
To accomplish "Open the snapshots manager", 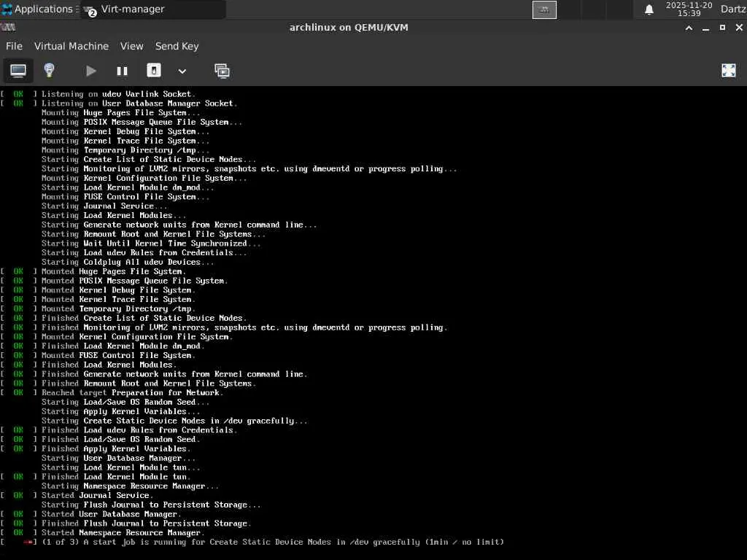I will pos(222,71).
